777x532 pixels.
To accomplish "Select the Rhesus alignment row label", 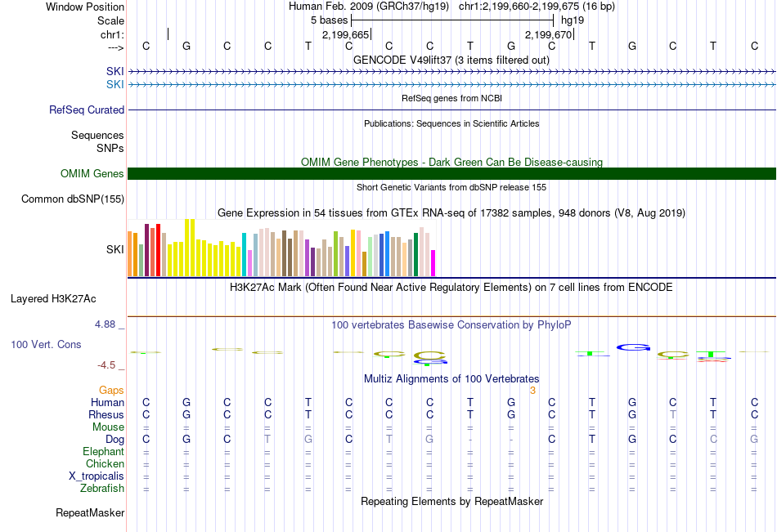I will [x=106, y=414].
